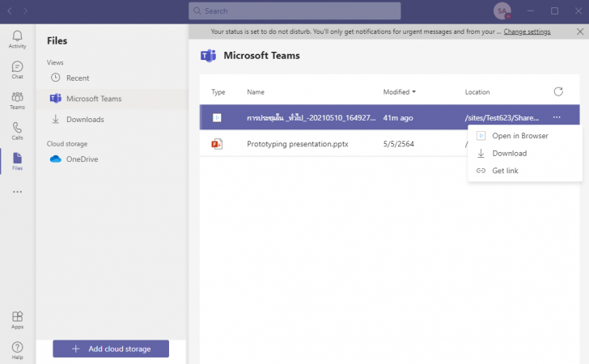Minimize the Teams window
The image size is (589, 364).
pyautogui.click(x=531, y=11)
